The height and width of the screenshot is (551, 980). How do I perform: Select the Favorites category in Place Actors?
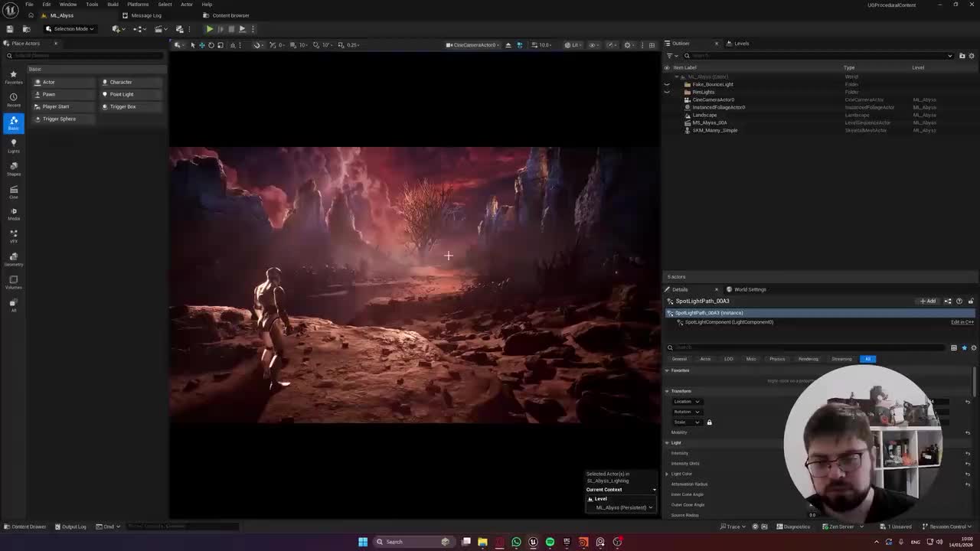13,77
